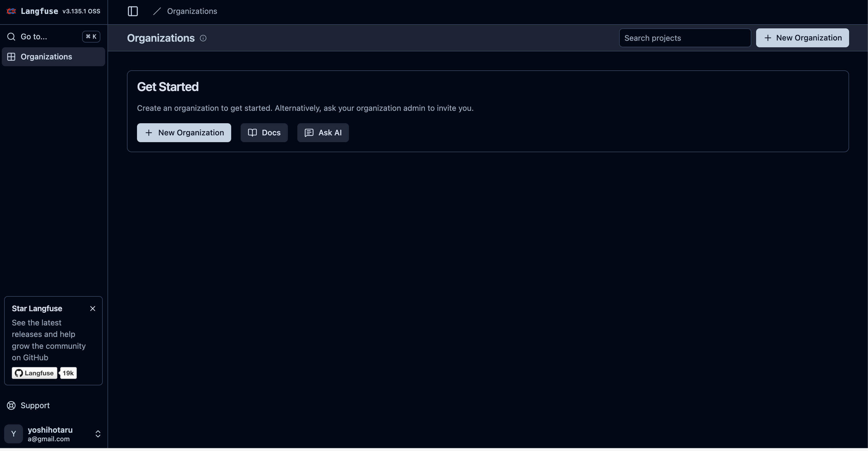Toggle the sidebar panel icon
The width and height of the screenshot is (868, 451).
(133, 11)
